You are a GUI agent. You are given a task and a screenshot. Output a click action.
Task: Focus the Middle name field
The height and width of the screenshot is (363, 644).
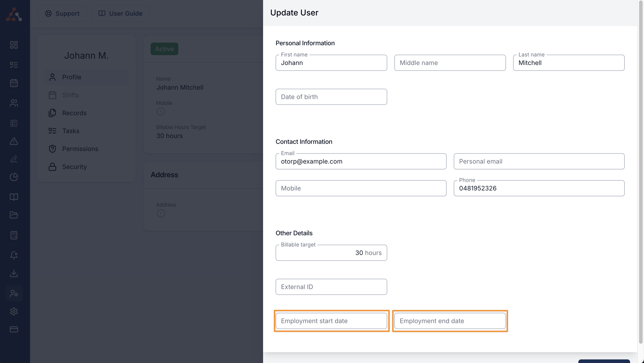pos(450,63)
